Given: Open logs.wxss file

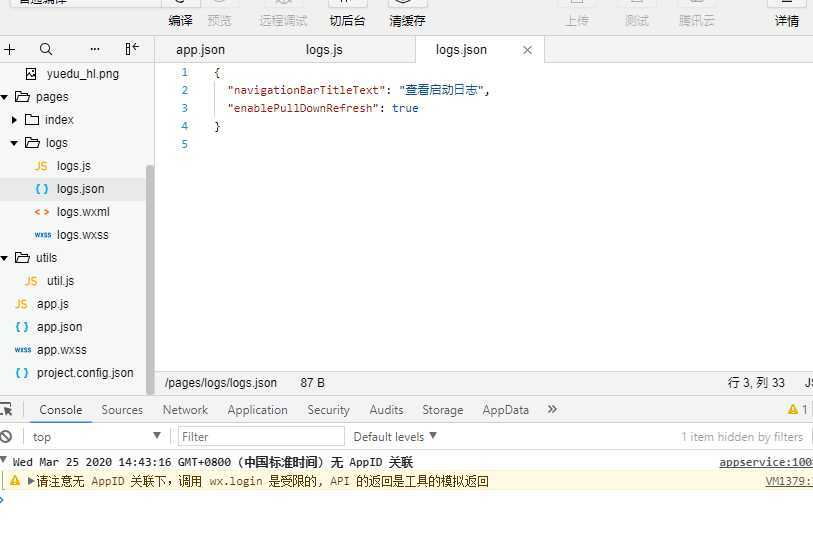Looking at the screenshot, I should pyautogui.click(x=82, y=235).
